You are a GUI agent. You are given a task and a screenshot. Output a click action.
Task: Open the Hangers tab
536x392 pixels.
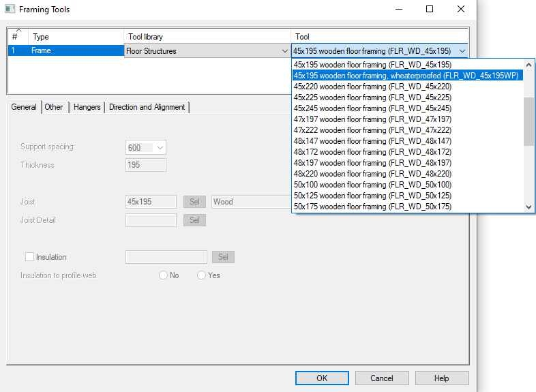(x=87, y=107)
